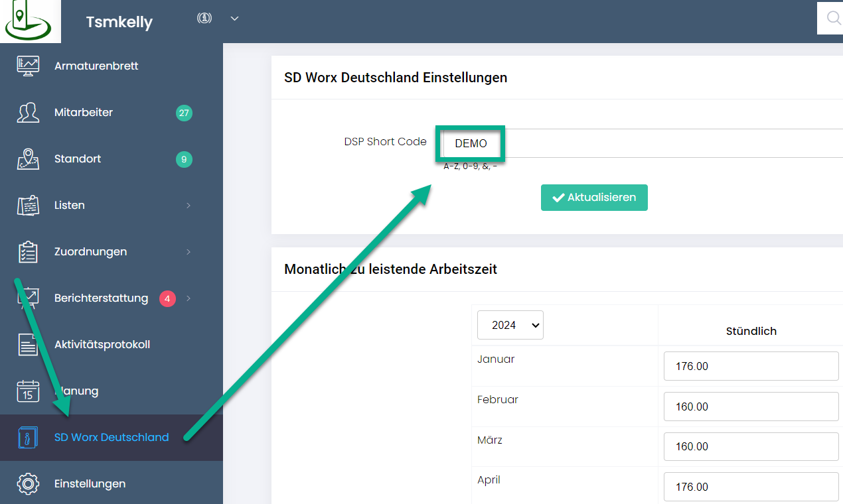Expand the Listen submenu chevron

tap(189, 206)
